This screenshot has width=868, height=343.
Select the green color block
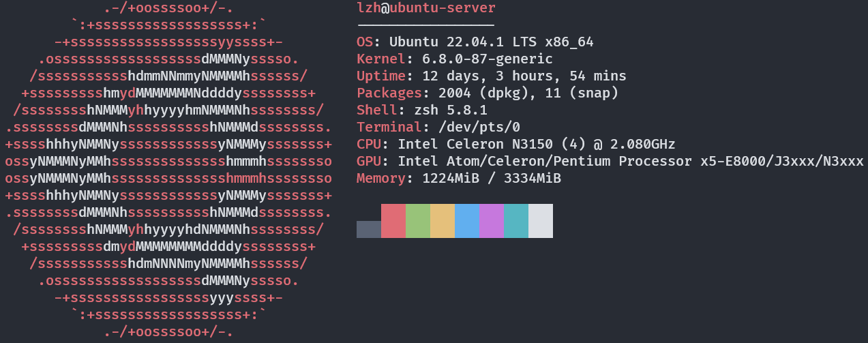point(418,221)
